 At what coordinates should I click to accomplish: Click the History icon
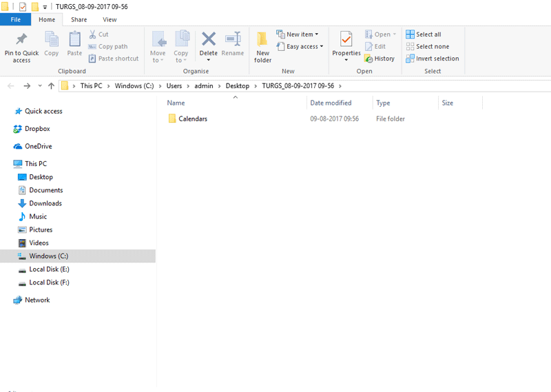pyautogui.click(x=368, y=59)
